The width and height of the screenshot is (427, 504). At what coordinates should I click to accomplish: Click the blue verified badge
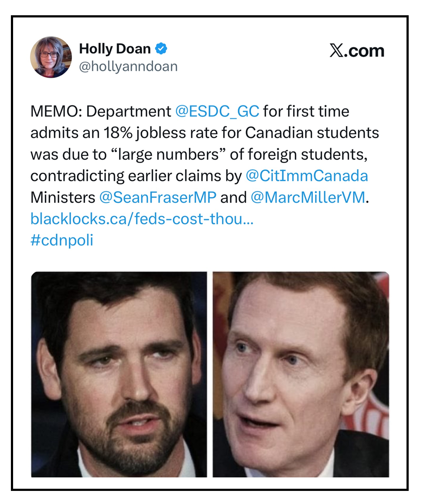point(162,49)
